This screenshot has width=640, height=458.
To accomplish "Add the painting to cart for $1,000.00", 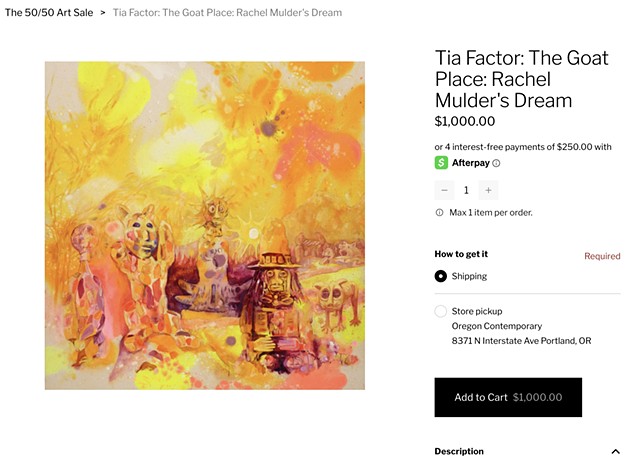I will pyautogui.click(x=508, y=397).
